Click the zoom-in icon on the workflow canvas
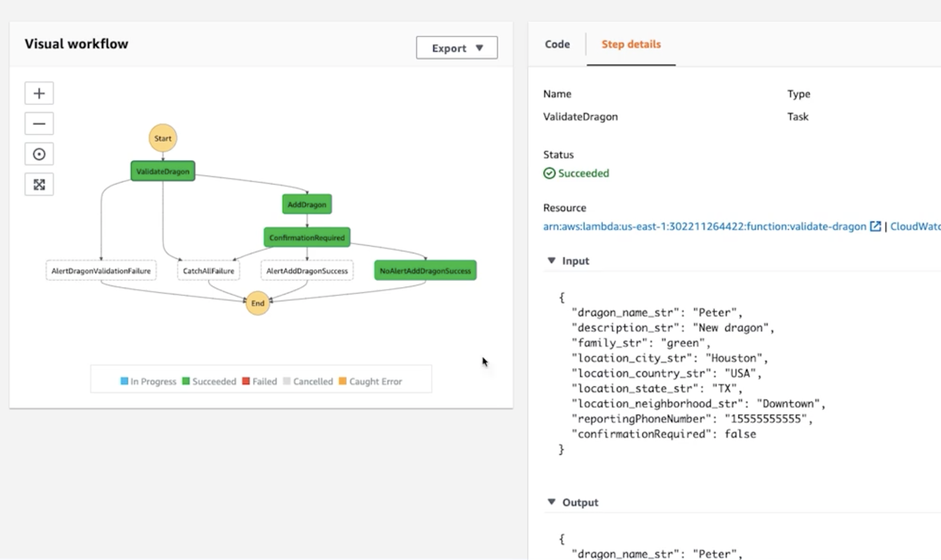The image size is (941, 560). (x=39, y=93)
